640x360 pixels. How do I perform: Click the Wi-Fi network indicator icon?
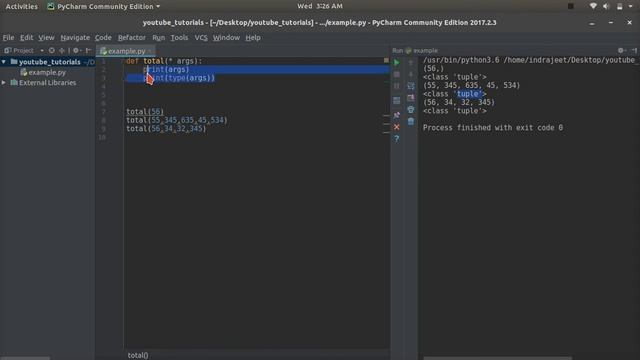tap(593, 6)
